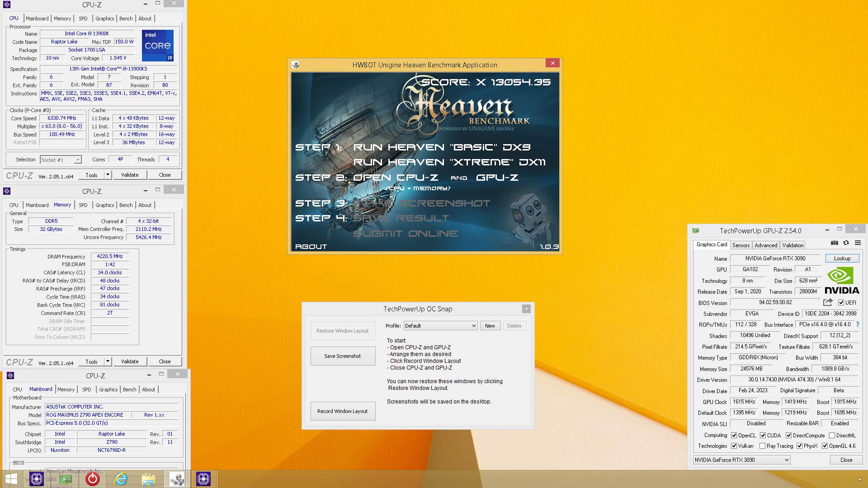Screen dimensions: 868x488
Task: Open the GPU selector dropdown at the bottom of GPU-Z
Action: (741, 460)
